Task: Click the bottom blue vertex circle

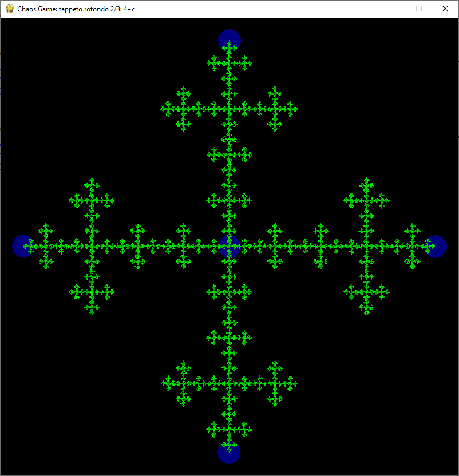Action: point(229,453)
